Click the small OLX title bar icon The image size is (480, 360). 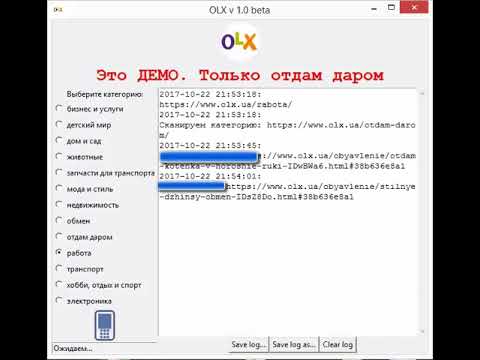point(58,10)
